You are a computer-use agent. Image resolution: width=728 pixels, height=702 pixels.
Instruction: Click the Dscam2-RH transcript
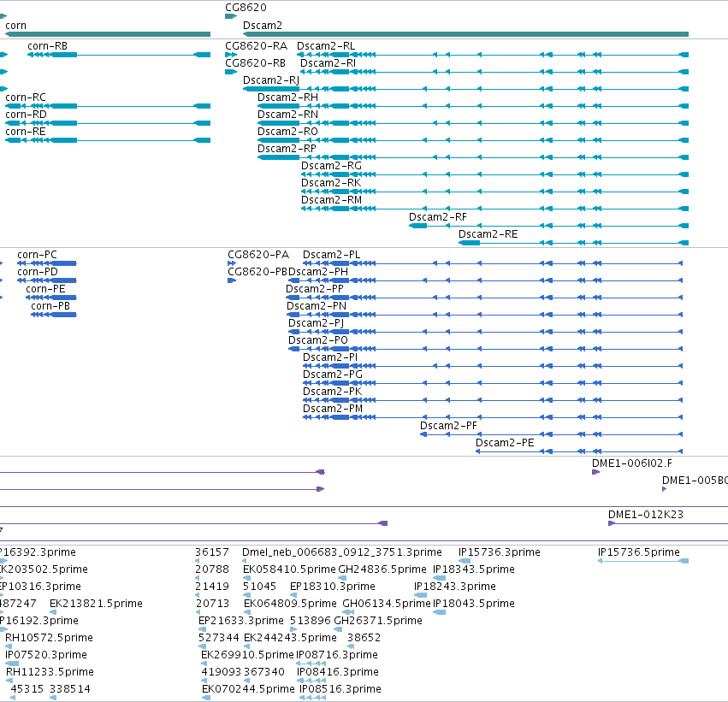click(x=473, y=106)
